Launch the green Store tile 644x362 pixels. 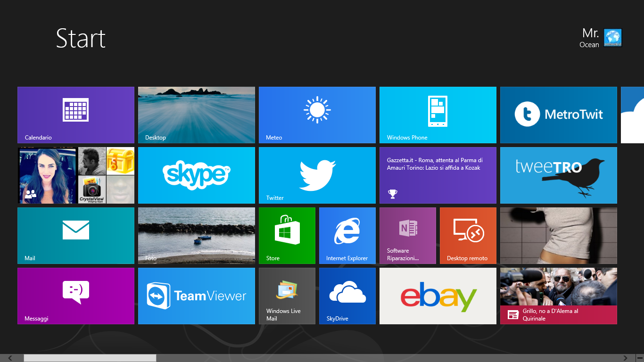pos(287,236)
